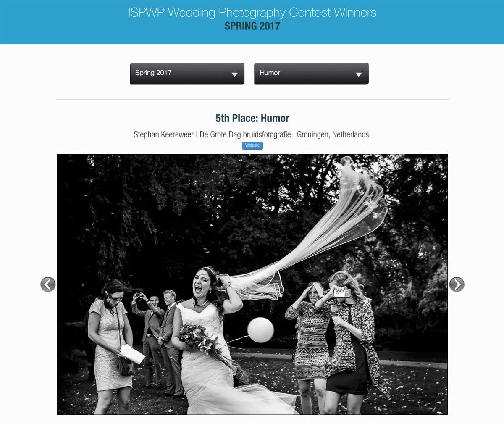Image resolution: width=504 pixels, height=424 pixels.
Task: Advance to the next winning photo
Action: 457,284
